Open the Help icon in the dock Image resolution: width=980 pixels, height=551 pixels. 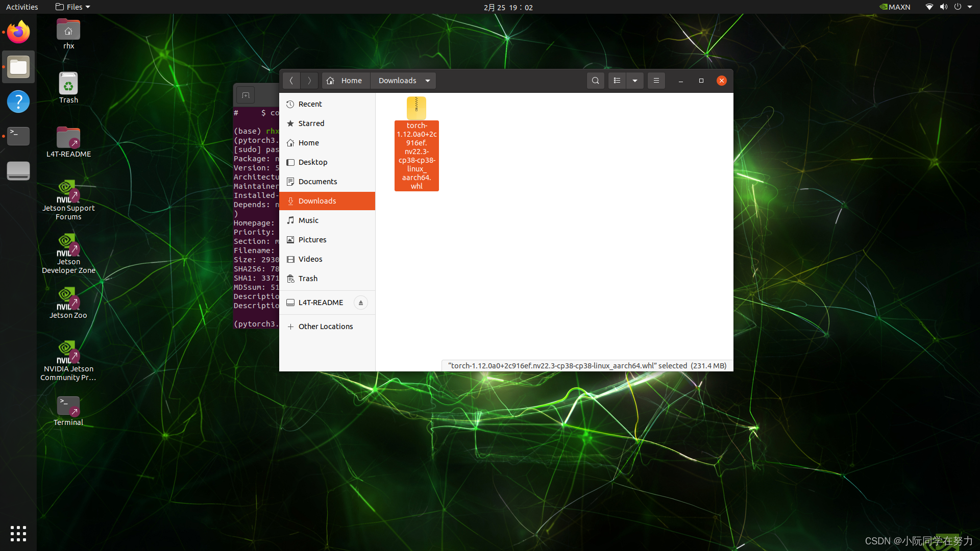pos(18,102)
